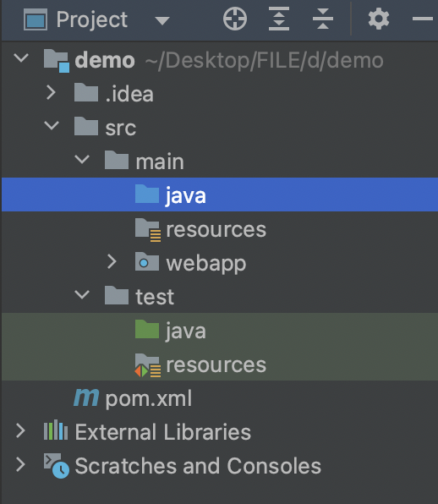Select the main folder label
Image resolution: width=438 pixels, height=504 pixels.
click(160, 162)
